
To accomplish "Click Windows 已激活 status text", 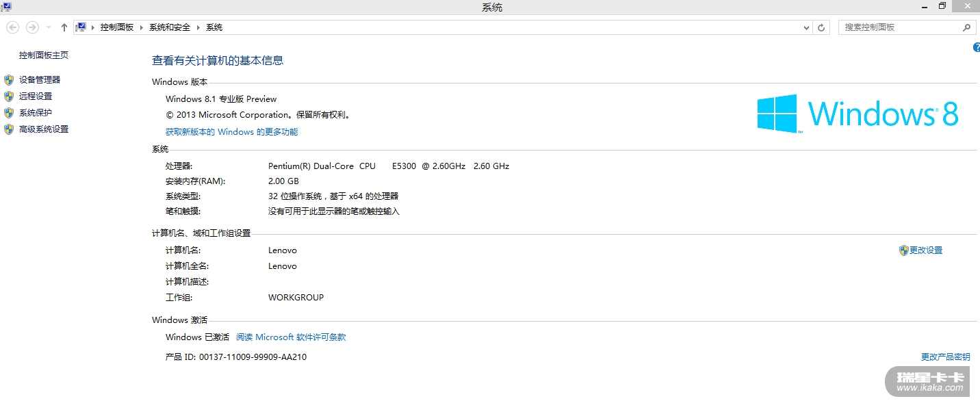I will [198, 337].
